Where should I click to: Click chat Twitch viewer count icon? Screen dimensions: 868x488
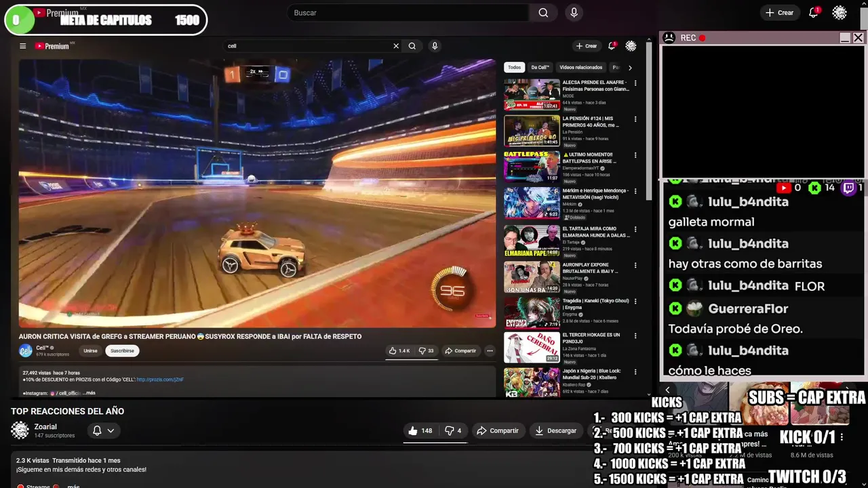point(848,188)
